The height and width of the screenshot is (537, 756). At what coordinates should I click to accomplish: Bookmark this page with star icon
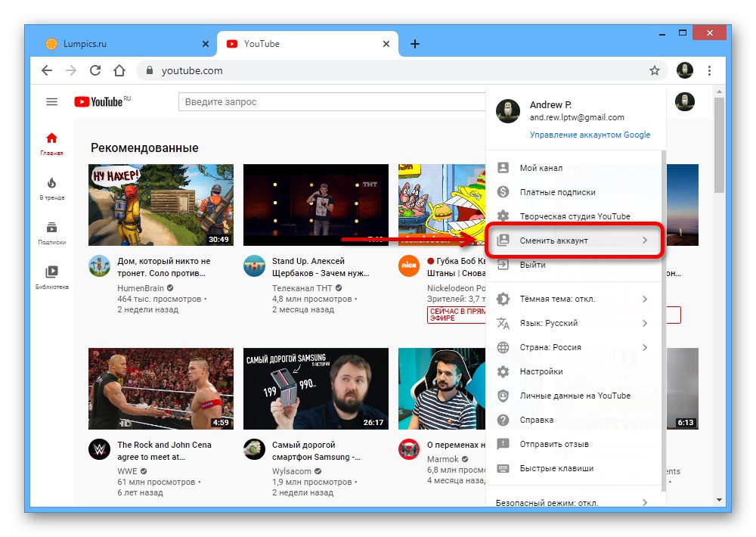[x=655, y=70]
